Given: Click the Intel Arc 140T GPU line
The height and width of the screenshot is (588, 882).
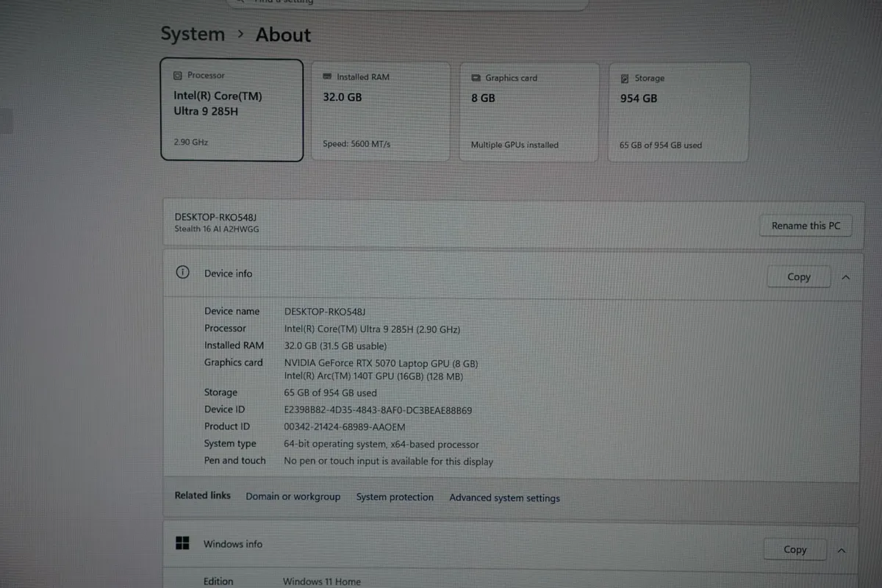Looking at the screenshot, I should click(x=373, y=376).
